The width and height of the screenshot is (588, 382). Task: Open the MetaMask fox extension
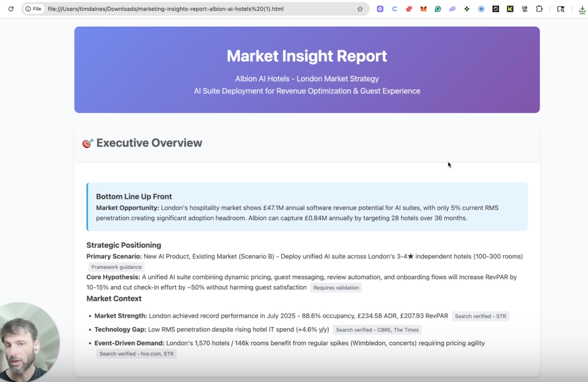click(423, 9)
